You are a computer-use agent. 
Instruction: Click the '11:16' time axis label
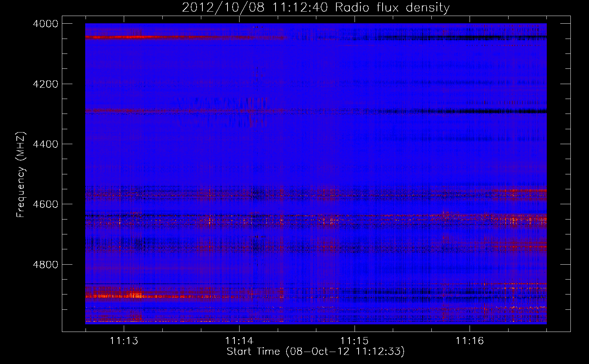click(x=470, y=341)
